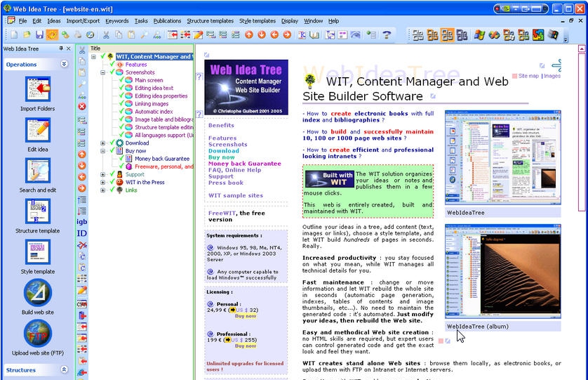Click the open book toolbar icon
This screenshot has height=380, width=588.
[x=314, y=35]
